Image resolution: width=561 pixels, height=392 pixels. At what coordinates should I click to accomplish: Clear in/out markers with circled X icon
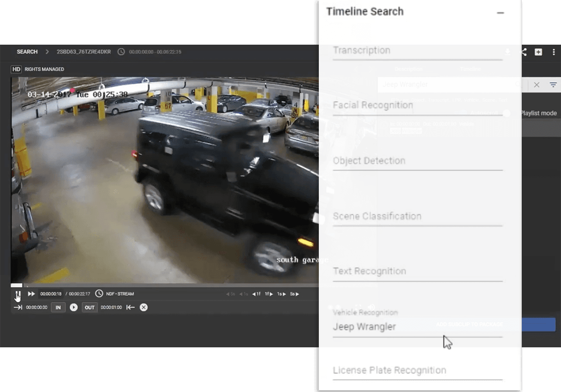click(x=144, y=307)
